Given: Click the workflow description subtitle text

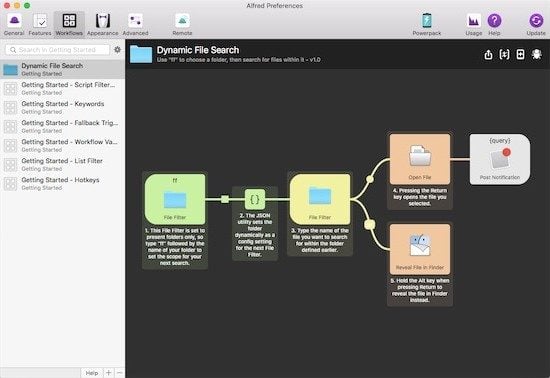Looking at the screenshot, I should click(239, 60).
